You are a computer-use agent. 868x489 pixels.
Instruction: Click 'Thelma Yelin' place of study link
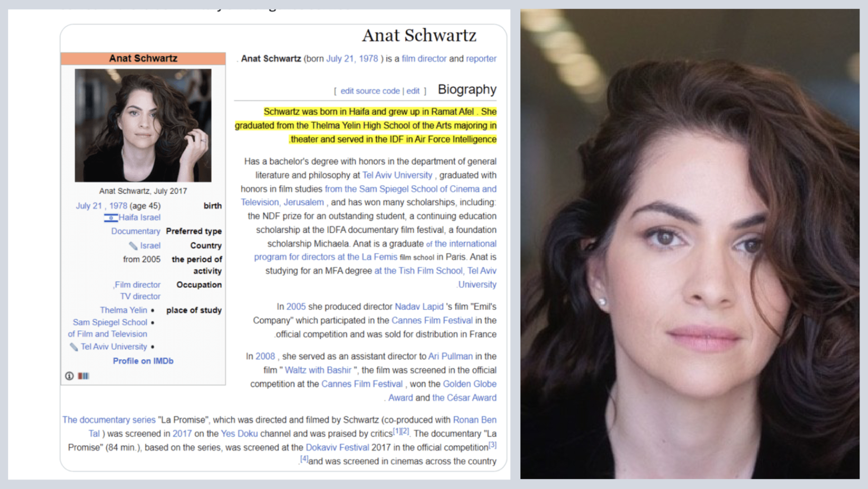(123, 310)
